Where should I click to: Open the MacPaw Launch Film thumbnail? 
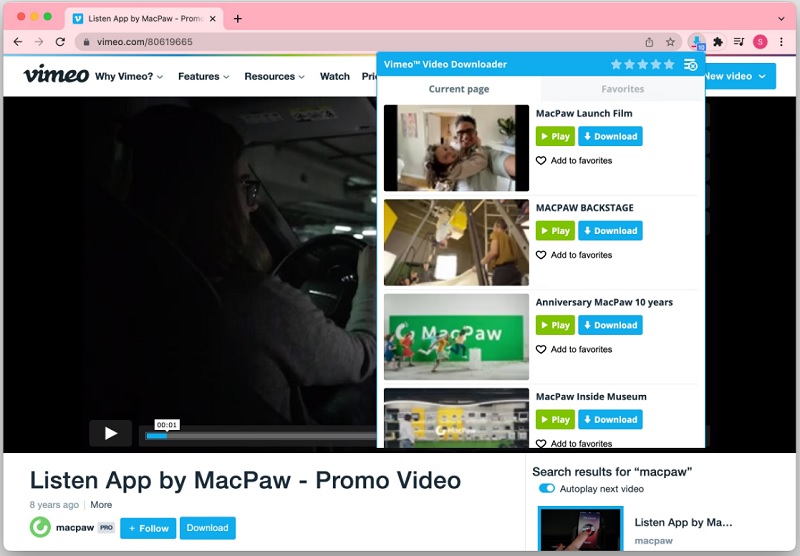(456, 148)
